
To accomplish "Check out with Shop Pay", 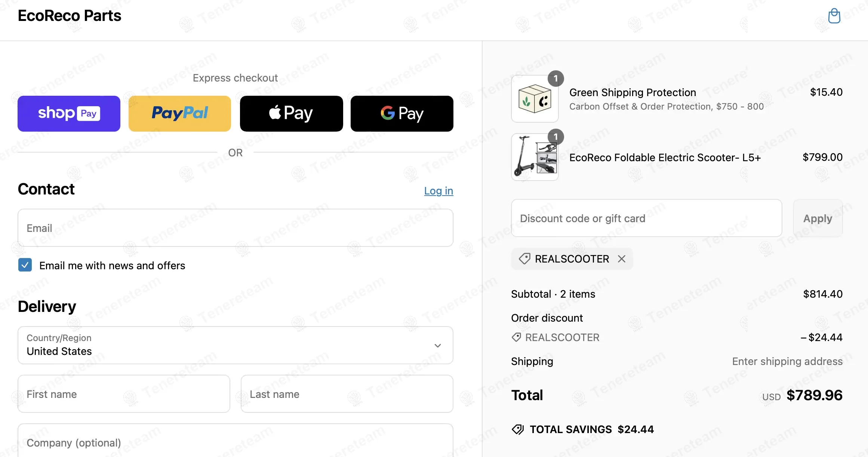I will point(69,114).
